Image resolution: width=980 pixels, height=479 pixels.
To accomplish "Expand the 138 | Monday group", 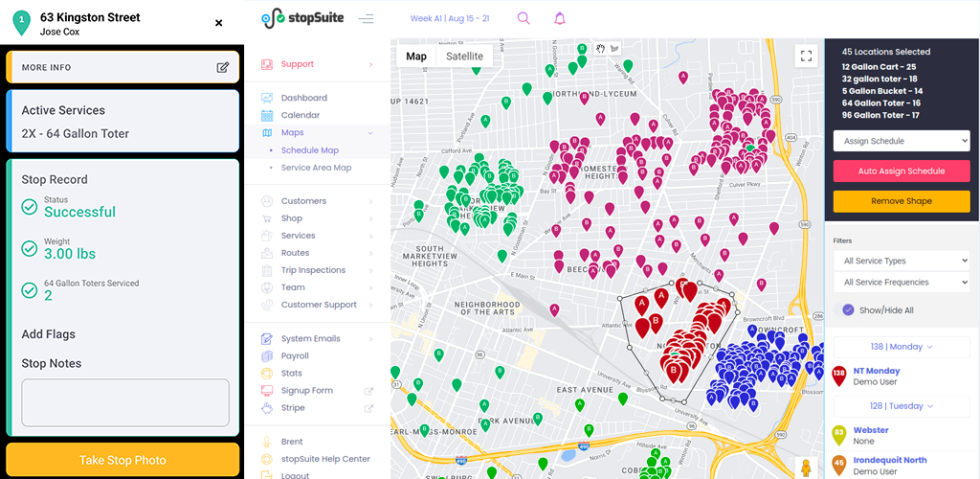I will pos(902,347).
